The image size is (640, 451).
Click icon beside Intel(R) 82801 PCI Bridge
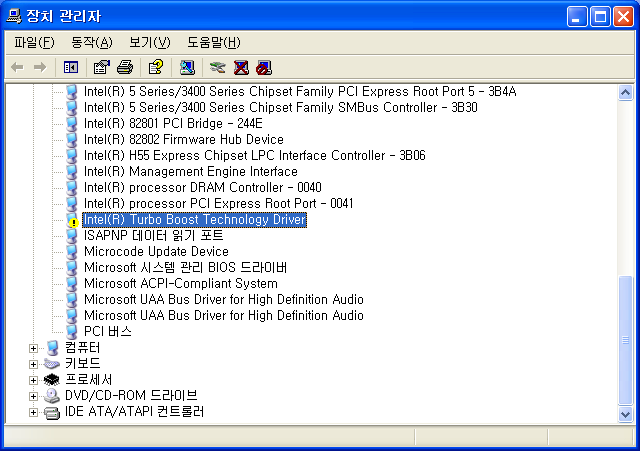tap(72, 124)
